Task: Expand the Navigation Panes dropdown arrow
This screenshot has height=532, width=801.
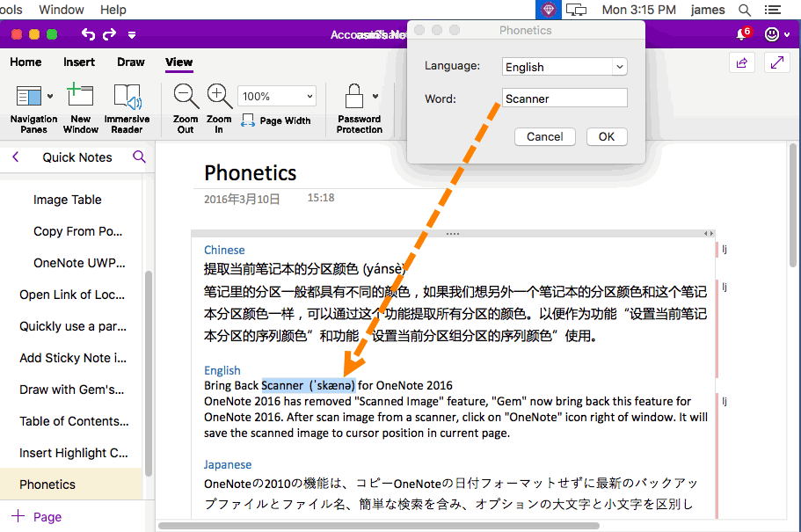Action: pos(50,96)
